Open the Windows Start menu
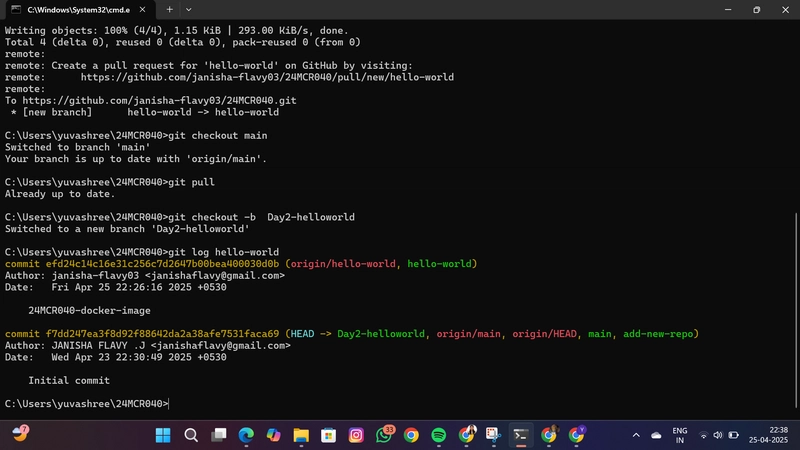800x450 pixels. click(163, 435)
